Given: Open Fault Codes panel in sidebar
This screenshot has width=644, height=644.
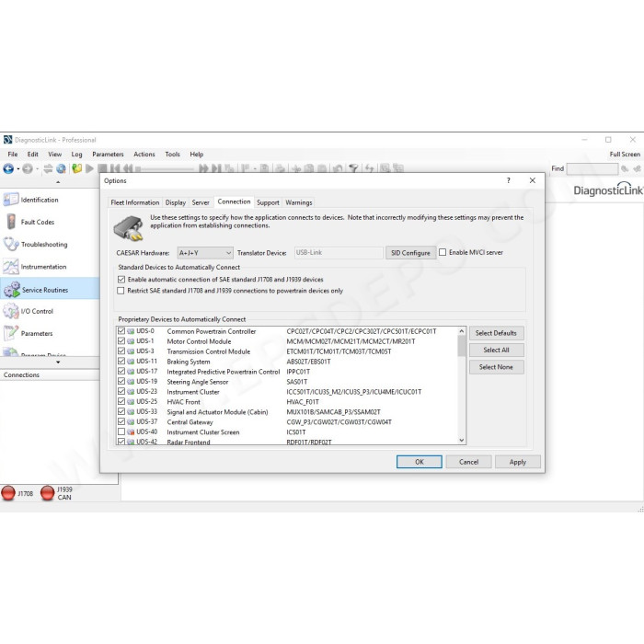Looking at the screenshot, I should coord(50,222).
